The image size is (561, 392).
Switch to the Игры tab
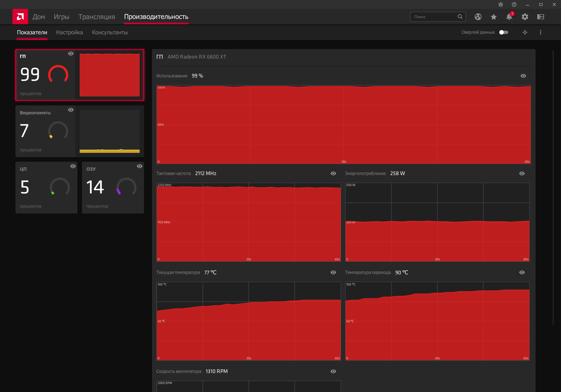(61, 17)
